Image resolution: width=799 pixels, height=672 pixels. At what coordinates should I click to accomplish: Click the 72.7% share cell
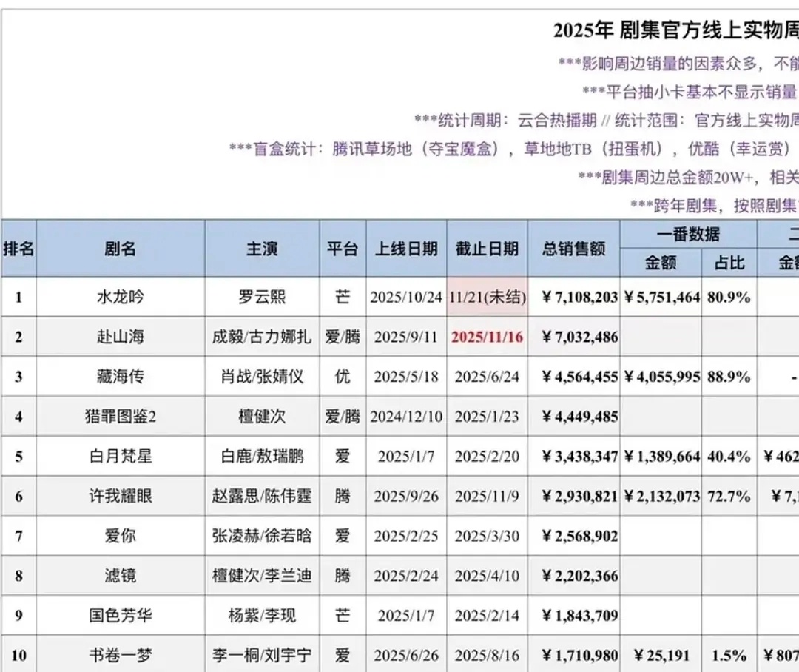729,496
